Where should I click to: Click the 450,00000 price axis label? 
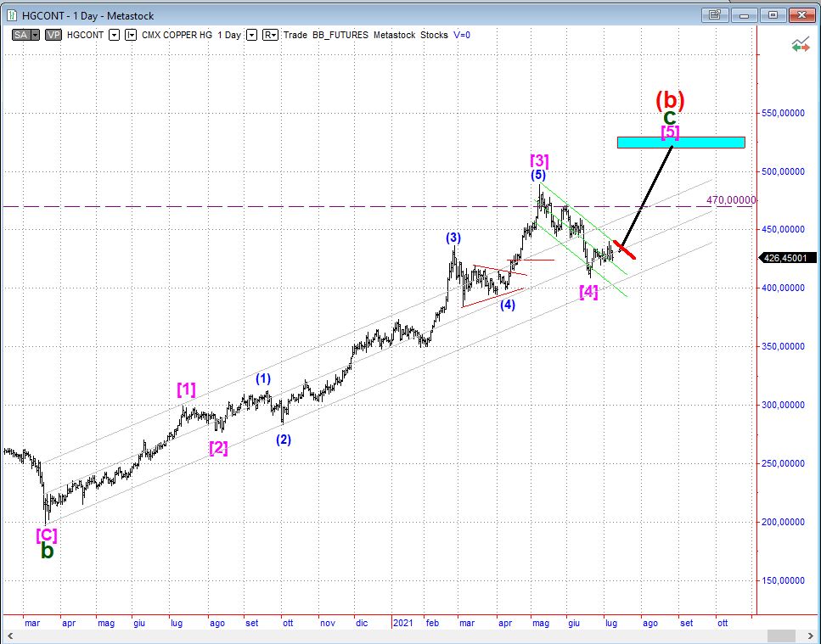click(x=782, y=229)
